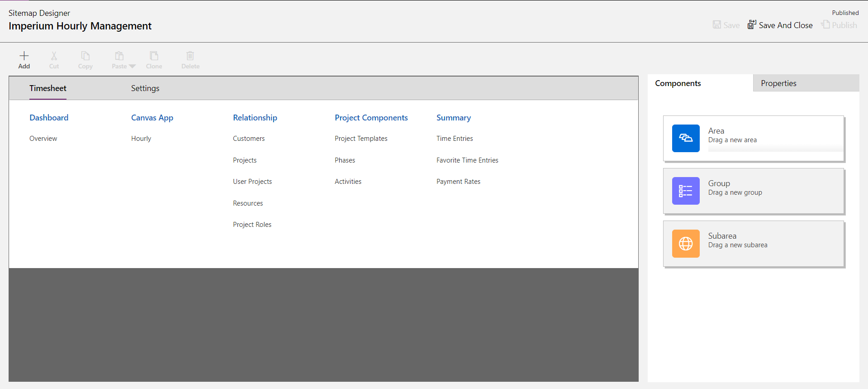The image size is (868, 389).
Task: Select the Project Components group header
Action: click(x=371, y=118)
